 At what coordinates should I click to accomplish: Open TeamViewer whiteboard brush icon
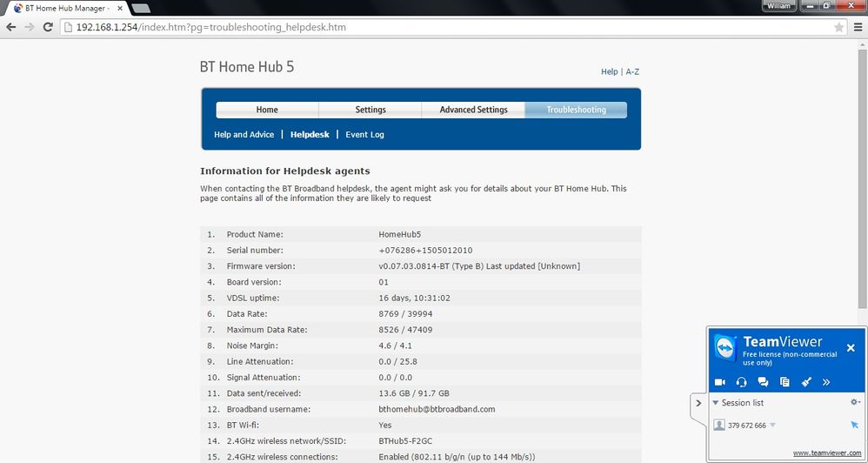(806, 382)
